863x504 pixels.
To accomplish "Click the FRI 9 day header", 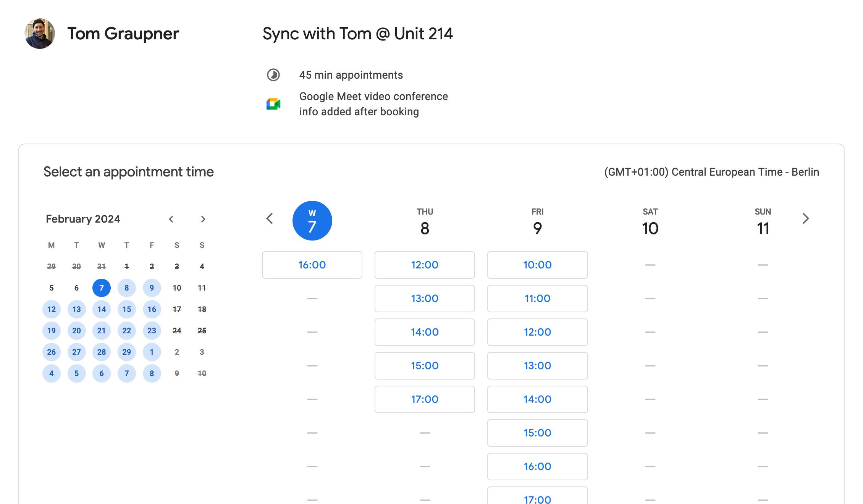I will pyautogui.click(x=537, y=221).
